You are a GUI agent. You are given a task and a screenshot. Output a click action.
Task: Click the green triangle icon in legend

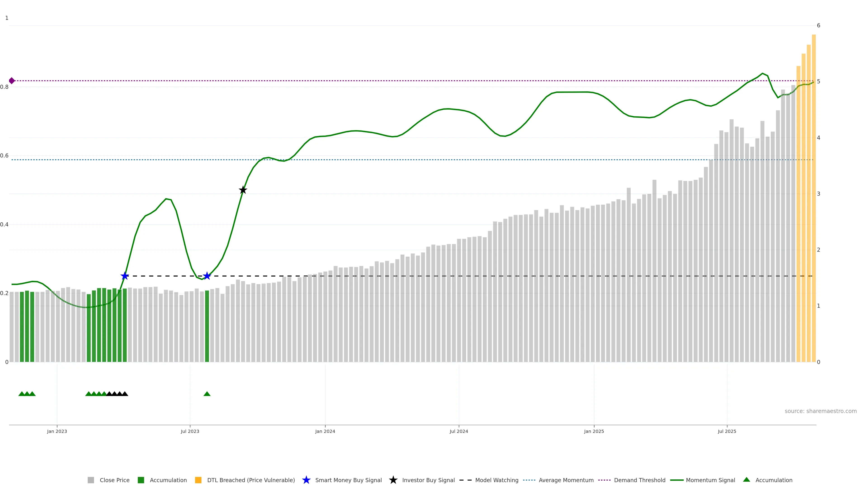click(x=746, y=480)
